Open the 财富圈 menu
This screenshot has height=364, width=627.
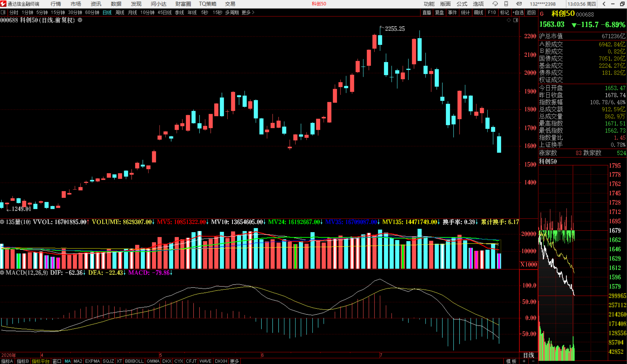(x=183, y=4)
